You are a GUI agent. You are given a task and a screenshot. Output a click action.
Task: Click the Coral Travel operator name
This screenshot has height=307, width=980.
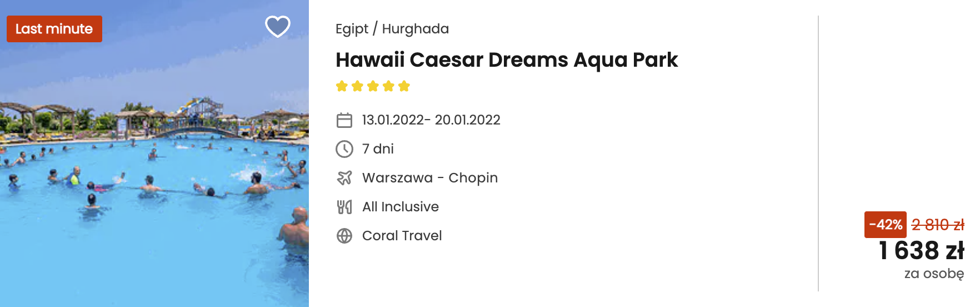coord(402,236)
